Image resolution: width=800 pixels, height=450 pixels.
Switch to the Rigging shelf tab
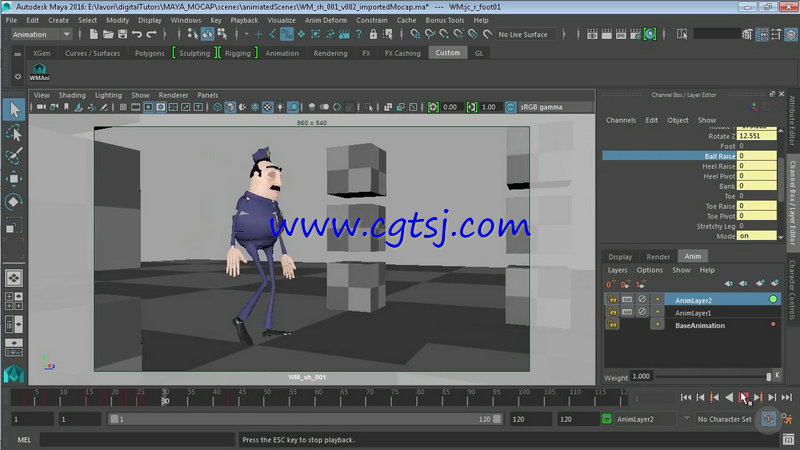[238, 53]
